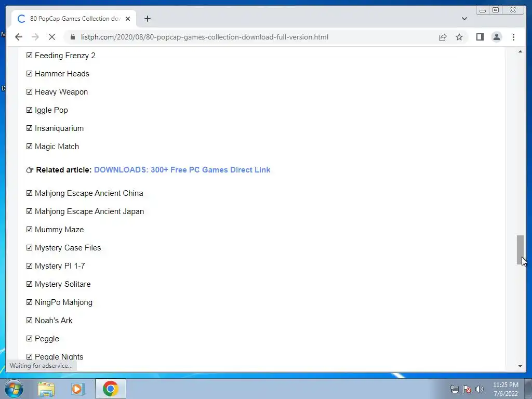Click the Waiting for adservice status text
532x399 pixels.
click(x=41, y=366)
